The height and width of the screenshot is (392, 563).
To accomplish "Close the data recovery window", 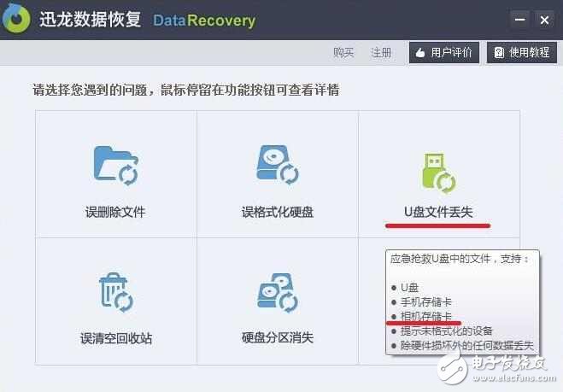I will point(544,20).
